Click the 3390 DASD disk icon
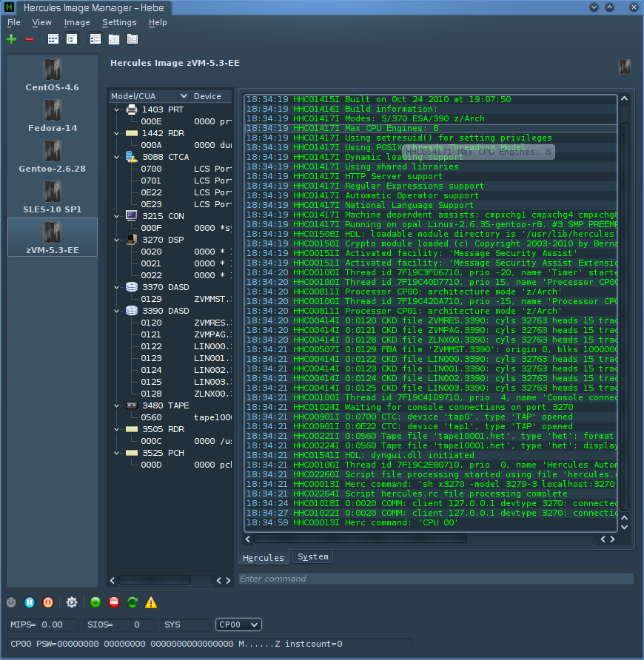This screenshot has height=660, width=644. tap(132, 311)
